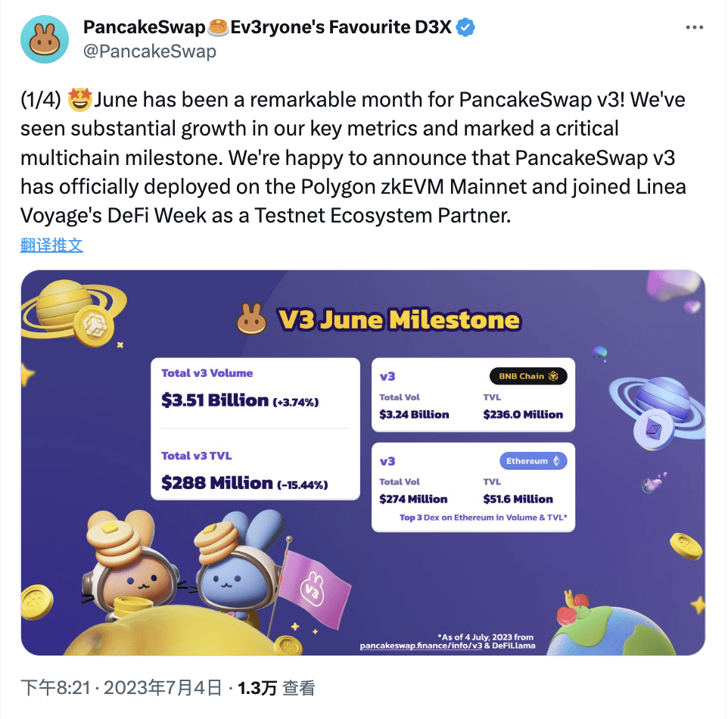Click 翻译推文 to translate the tweet
Image resolution: width=728 pixels, height=719 pixels.
(51, 244)
